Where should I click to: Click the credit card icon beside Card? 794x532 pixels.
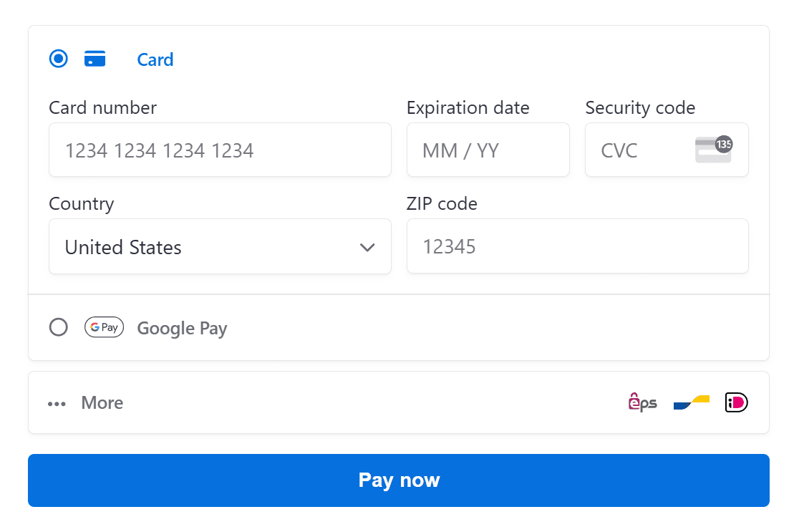click(95, 58)
